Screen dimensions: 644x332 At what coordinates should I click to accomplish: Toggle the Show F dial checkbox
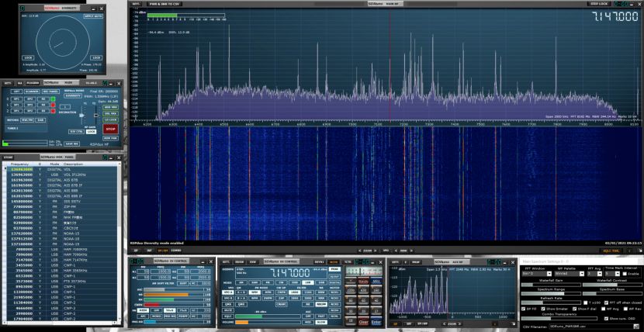click(x=575, y=309)
